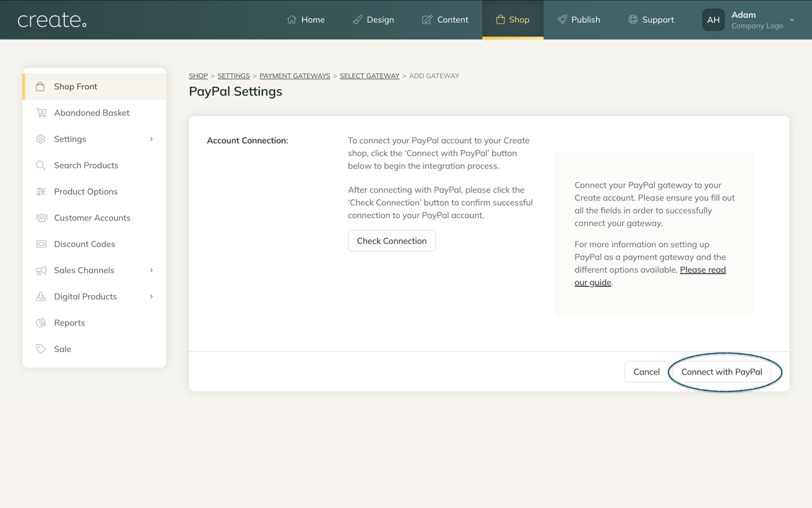
Task: Expand the Digital Products section
Action: (x=151, y=296)
